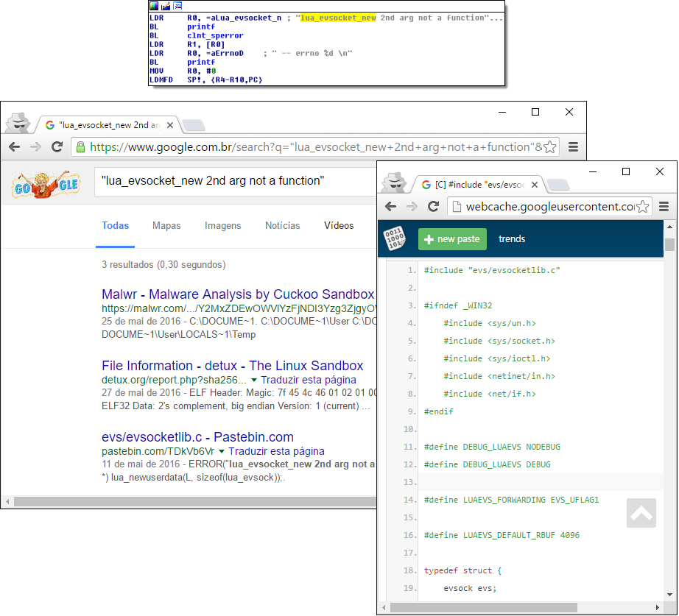Open a new tab in Google search window
Image resolution: width=679 pixels, height=616 pixels.
[193, 125]
